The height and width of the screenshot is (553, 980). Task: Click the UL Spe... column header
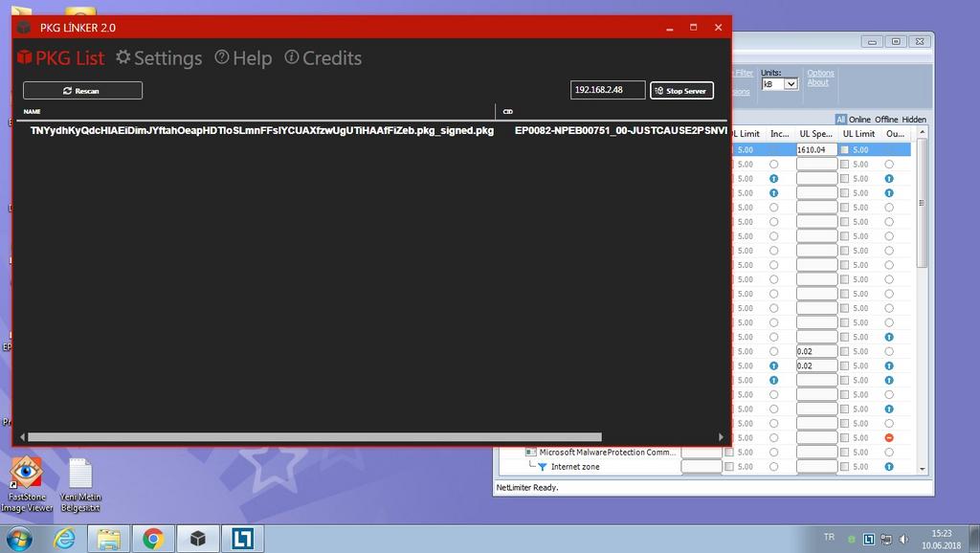coord(815,134)
